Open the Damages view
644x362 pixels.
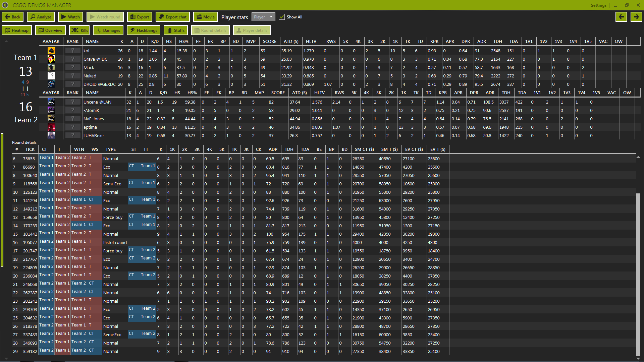pos(108,31)
